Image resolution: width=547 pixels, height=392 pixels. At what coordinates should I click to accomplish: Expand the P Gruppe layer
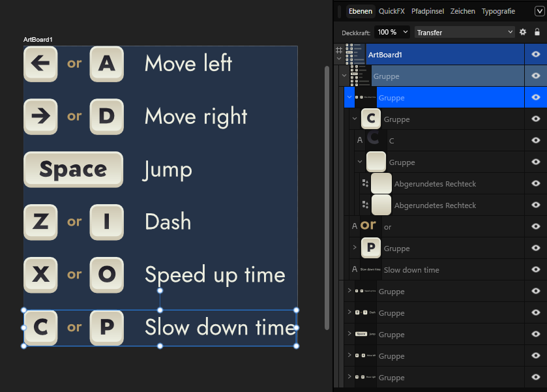(355, 247)
